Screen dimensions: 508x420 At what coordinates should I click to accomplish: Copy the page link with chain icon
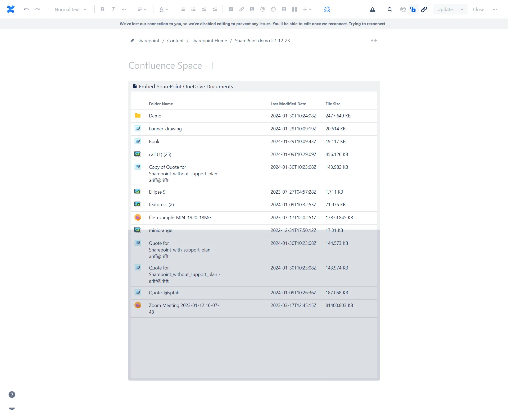(424, 10)
